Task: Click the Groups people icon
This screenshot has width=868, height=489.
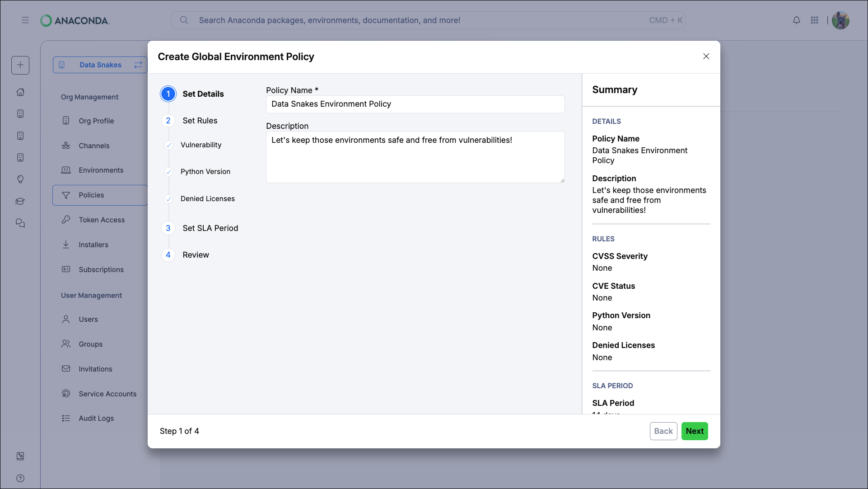Action: 66,344
